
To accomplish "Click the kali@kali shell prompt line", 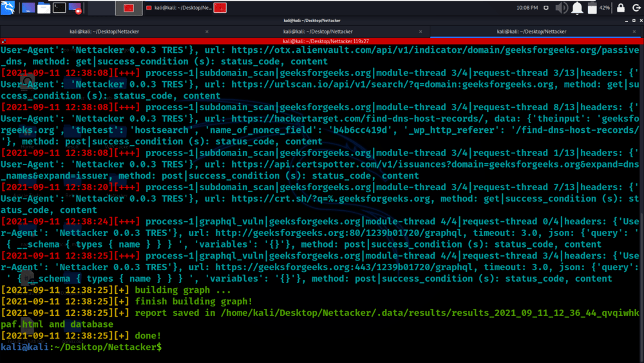I will click(x=81, y=348).
